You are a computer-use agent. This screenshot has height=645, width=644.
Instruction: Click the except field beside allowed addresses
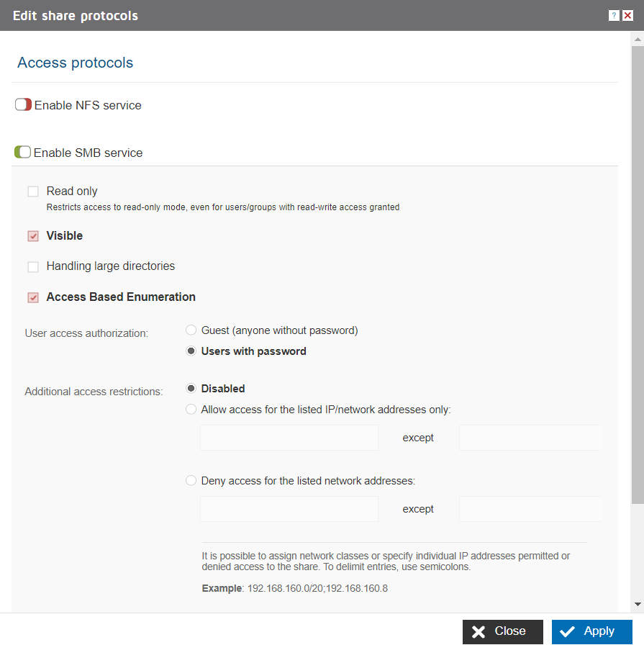[530, 438]
